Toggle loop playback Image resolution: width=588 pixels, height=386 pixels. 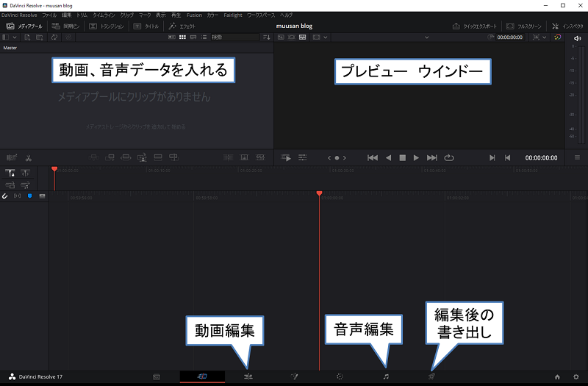449,158
